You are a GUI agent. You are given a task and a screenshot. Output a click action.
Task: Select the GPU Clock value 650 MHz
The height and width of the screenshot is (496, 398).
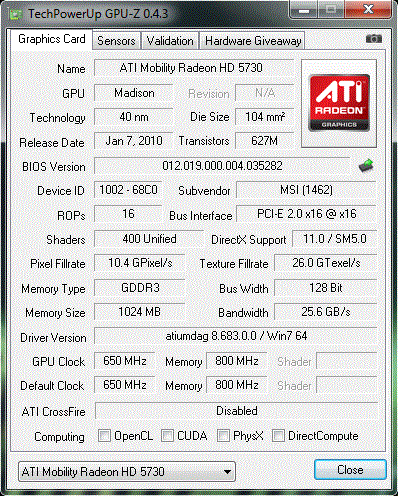[x=125, y=361]
